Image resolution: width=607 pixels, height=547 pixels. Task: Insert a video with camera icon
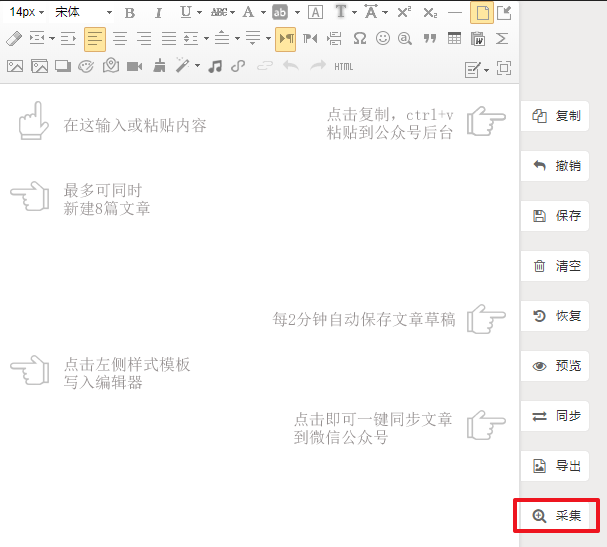coord(134,67)
